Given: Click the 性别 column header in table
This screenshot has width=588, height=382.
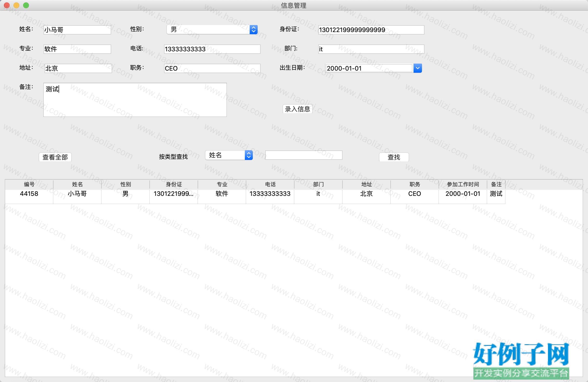Looking at the screenshot, I should click(x=126, y=184).
